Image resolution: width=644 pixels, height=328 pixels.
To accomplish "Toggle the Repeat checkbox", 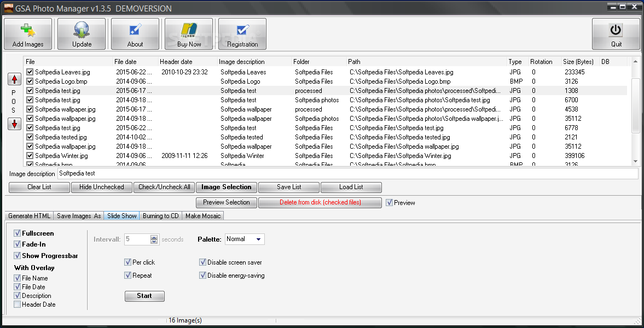I will 127,275.
